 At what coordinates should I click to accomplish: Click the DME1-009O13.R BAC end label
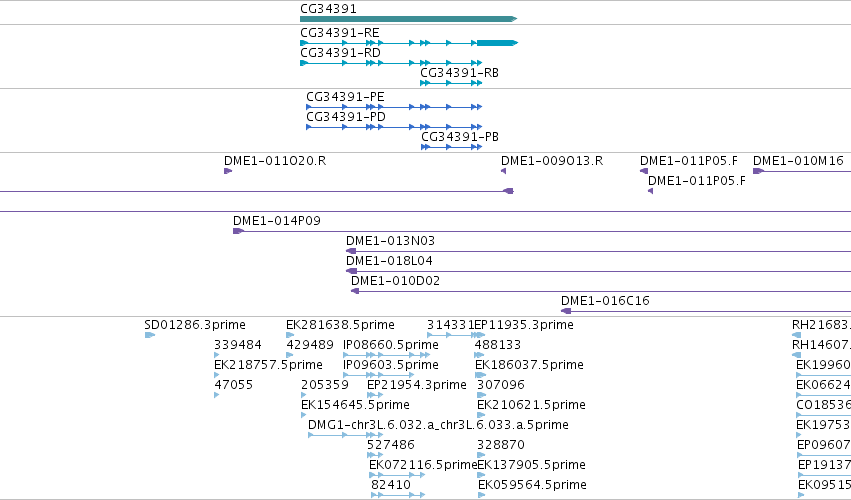552,161
